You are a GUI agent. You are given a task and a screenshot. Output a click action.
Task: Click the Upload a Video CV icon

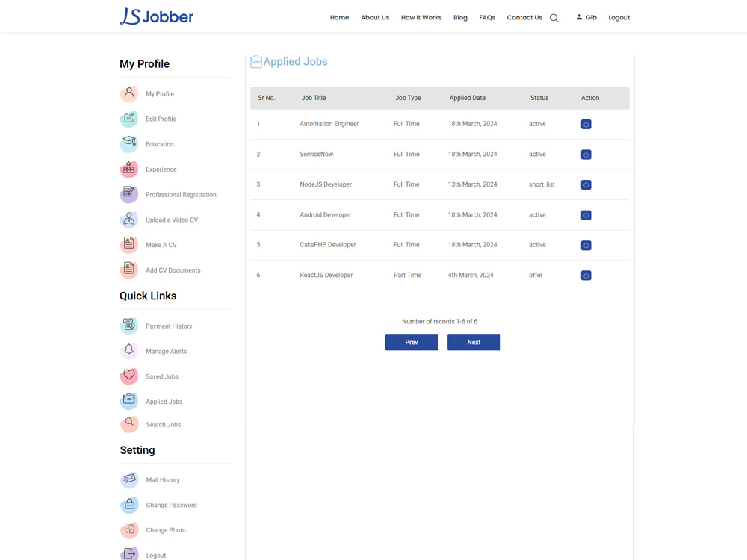pyautogui.click(x=129, y=220)
